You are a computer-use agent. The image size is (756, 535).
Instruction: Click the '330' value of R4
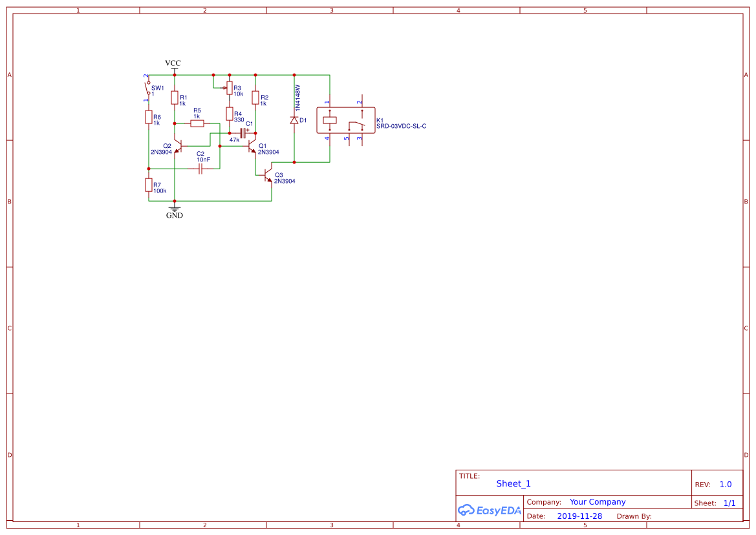coord(239,120)
